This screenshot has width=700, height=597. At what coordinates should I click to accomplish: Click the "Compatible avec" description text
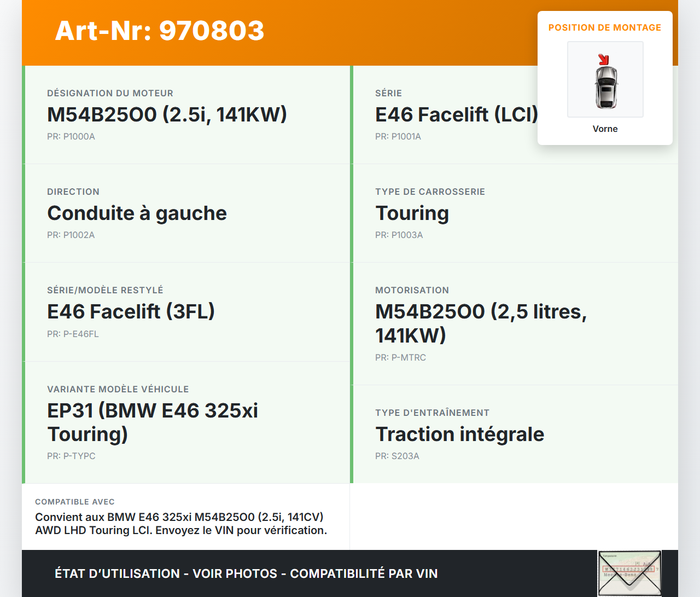pyautogui.click(x=180, y=524)
